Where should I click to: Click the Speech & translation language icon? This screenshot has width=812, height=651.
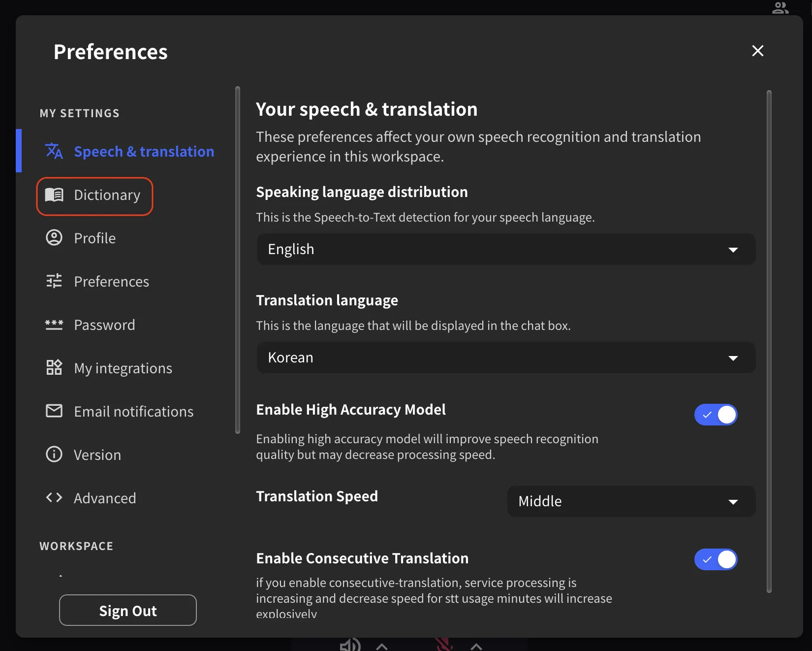coord(54,151)
